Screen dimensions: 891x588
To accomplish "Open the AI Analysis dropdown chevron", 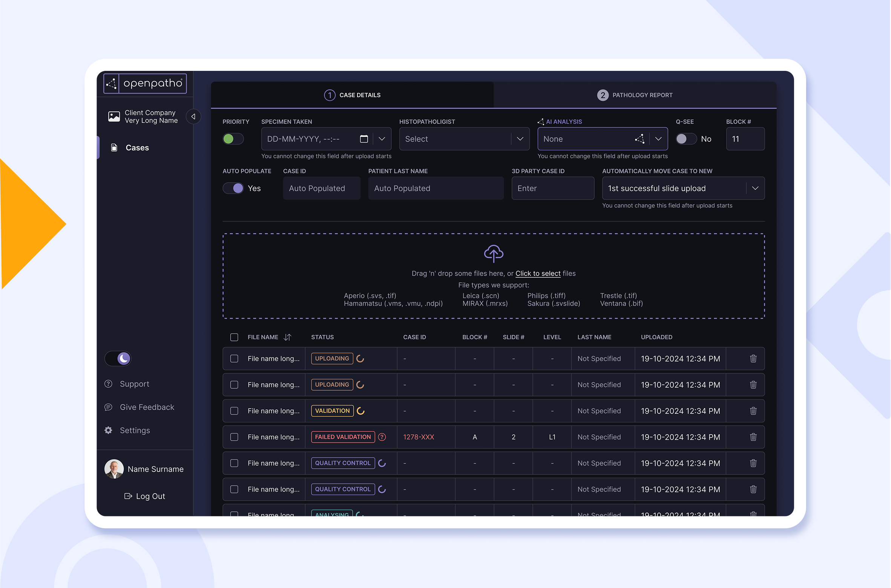I will (x=658, y=139).
